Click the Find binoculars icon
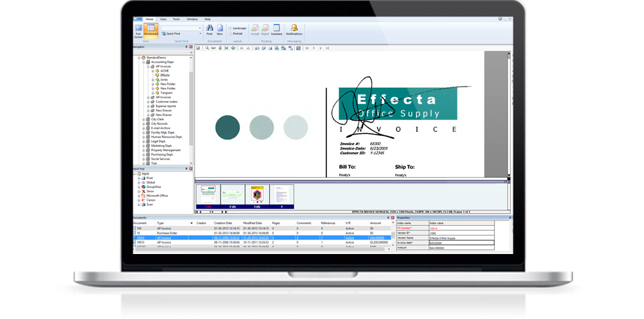The width and height of the screenshot is (644, 319). click(x=209, y=30)
